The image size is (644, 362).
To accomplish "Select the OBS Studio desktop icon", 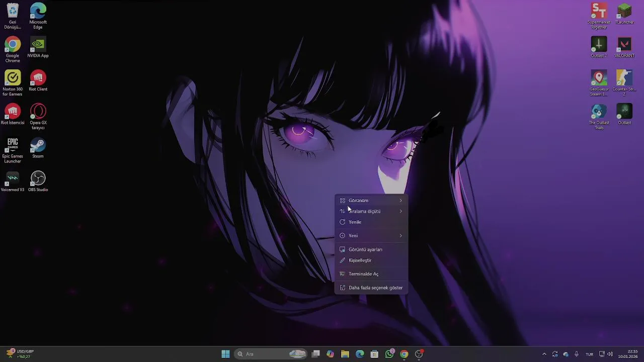I will coord(38,182).
